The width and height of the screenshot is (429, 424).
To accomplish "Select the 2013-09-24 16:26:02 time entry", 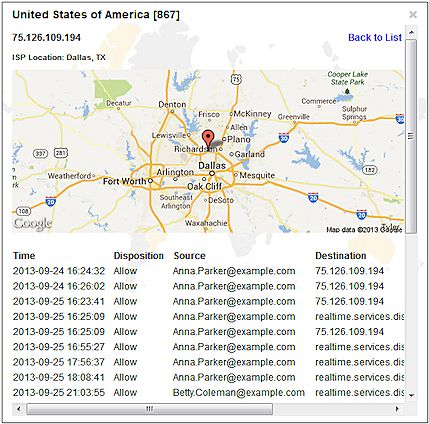I will [59, 286].
